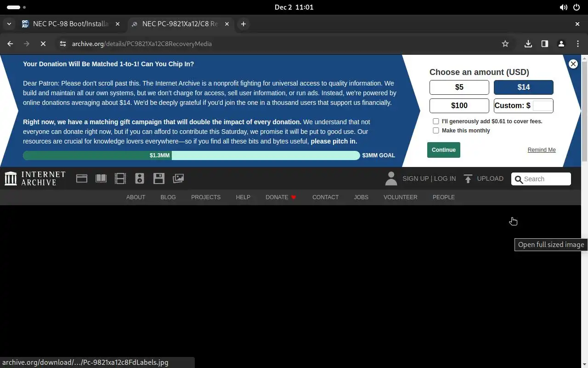Open the ABOUT menu item
This screenshot has height=368, width=588.
(x=136, y=197)
